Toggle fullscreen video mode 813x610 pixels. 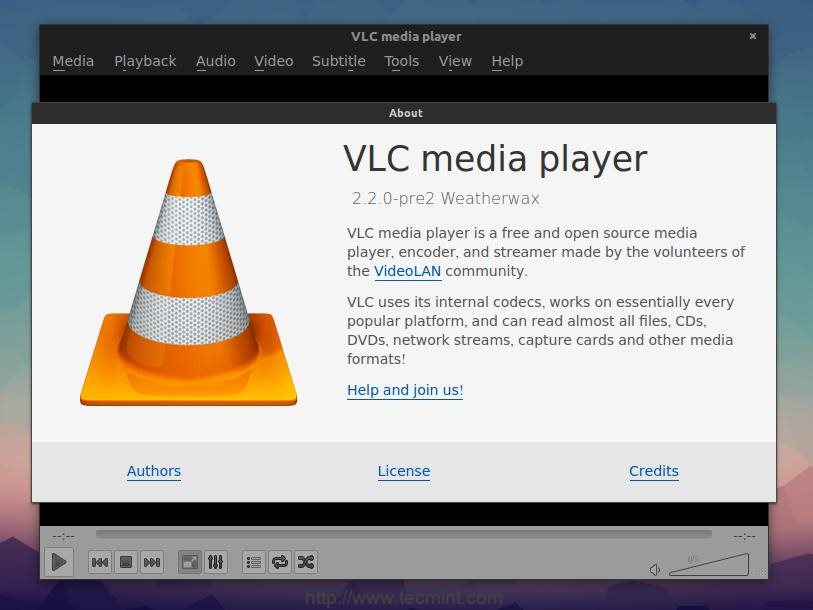pos(189,562)
